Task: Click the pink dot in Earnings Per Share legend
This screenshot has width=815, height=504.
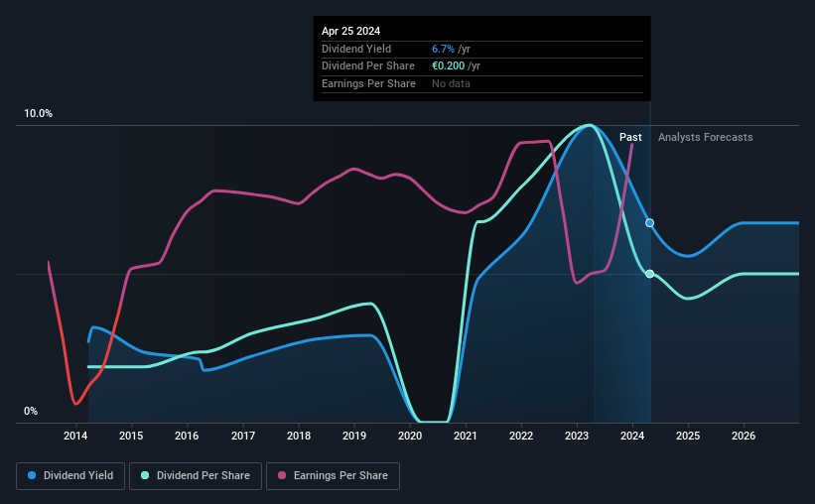Action: [x=282, y=475]
